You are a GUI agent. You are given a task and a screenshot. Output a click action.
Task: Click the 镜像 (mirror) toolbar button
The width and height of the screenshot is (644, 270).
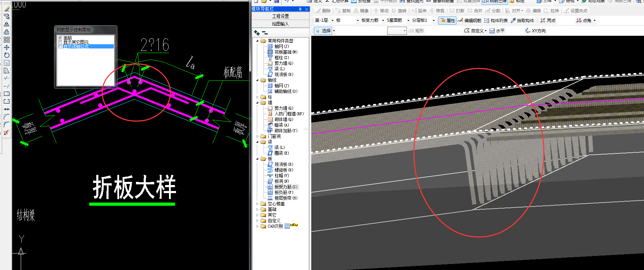(x=361, y=11)
